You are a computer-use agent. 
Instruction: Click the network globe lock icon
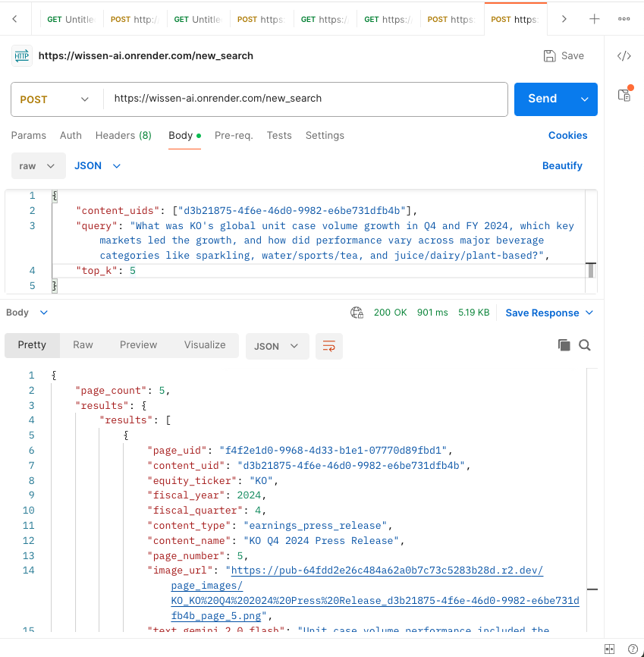point(357,313)
